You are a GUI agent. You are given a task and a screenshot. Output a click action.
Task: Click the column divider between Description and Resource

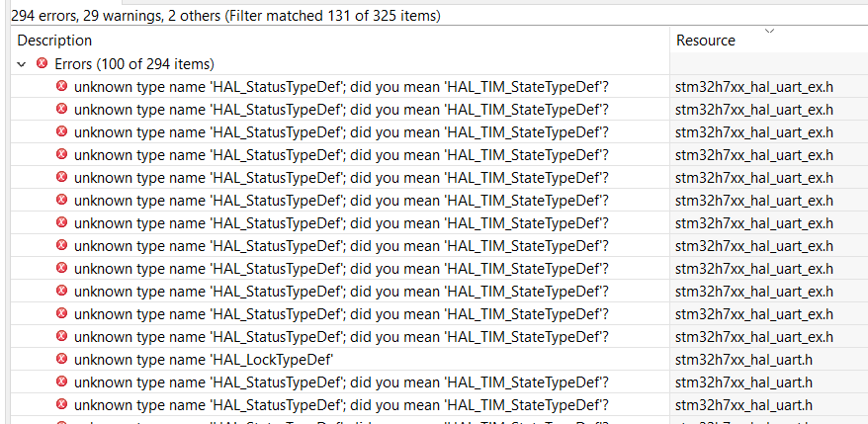[670, 41]
